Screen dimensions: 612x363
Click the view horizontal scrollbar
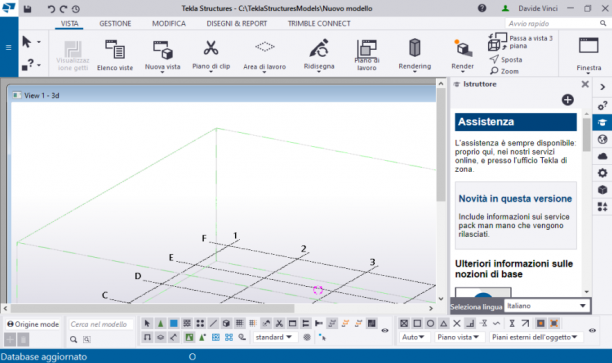click(152, 308)
